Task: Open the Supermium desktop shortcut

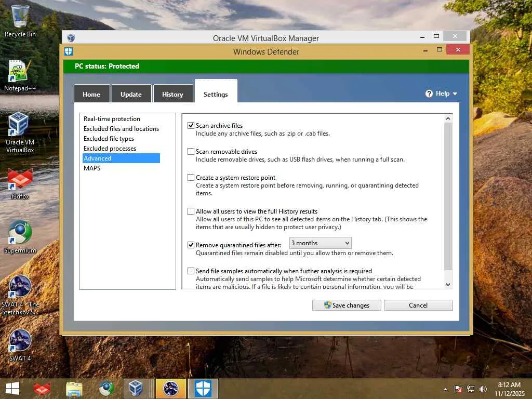Action: click(20, 237)
